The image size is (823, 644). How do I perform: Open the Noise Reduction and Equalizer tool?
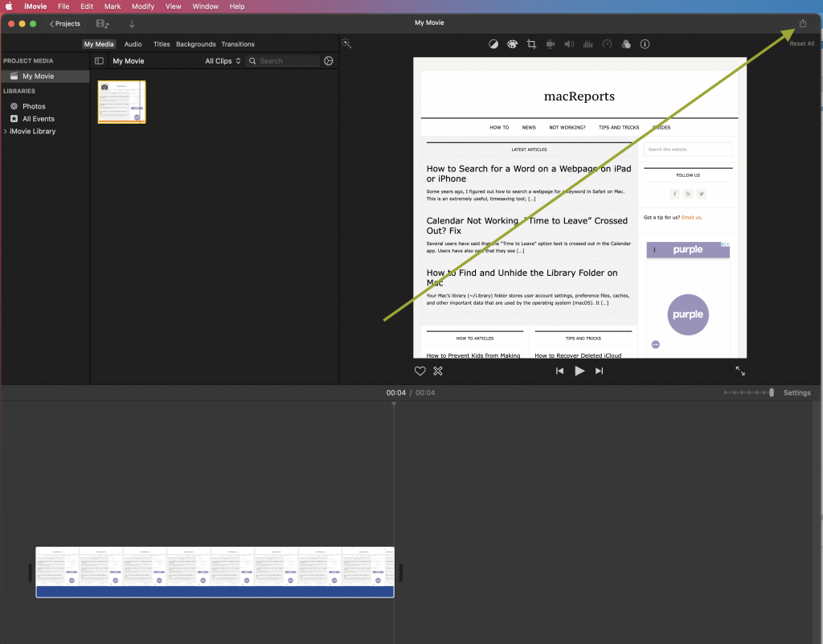[588, 44]
